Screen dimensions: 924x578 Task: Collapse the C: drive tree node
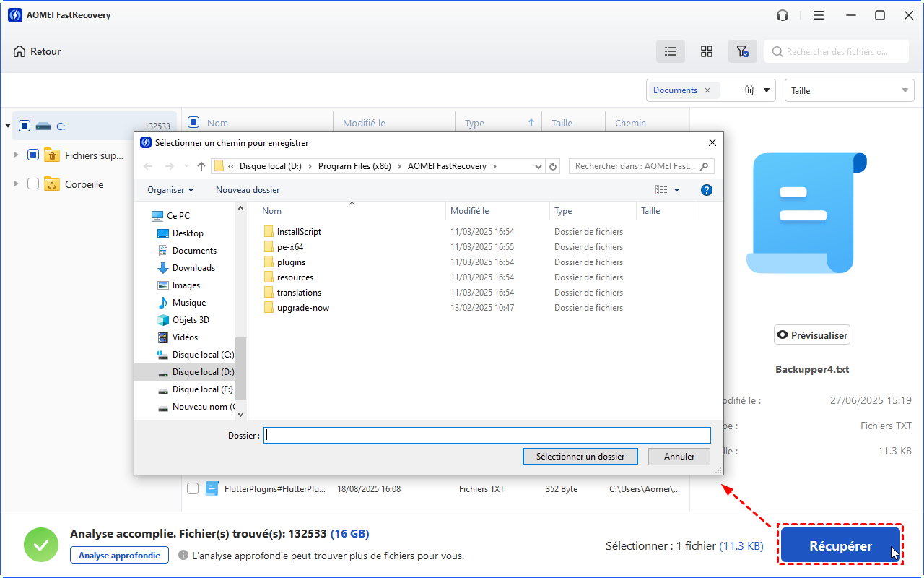tap(8, 126)
